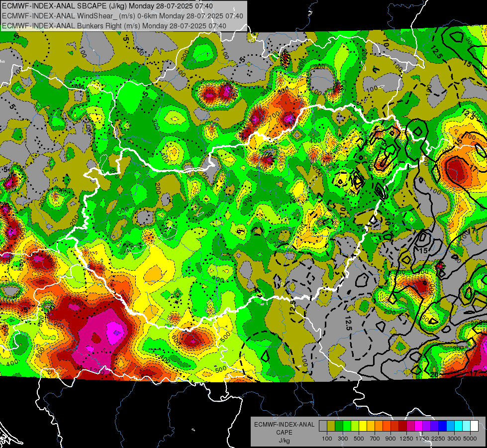The image size is (487, 448).
Task: Click the legend value label 5000
Action: pos(470,439)
